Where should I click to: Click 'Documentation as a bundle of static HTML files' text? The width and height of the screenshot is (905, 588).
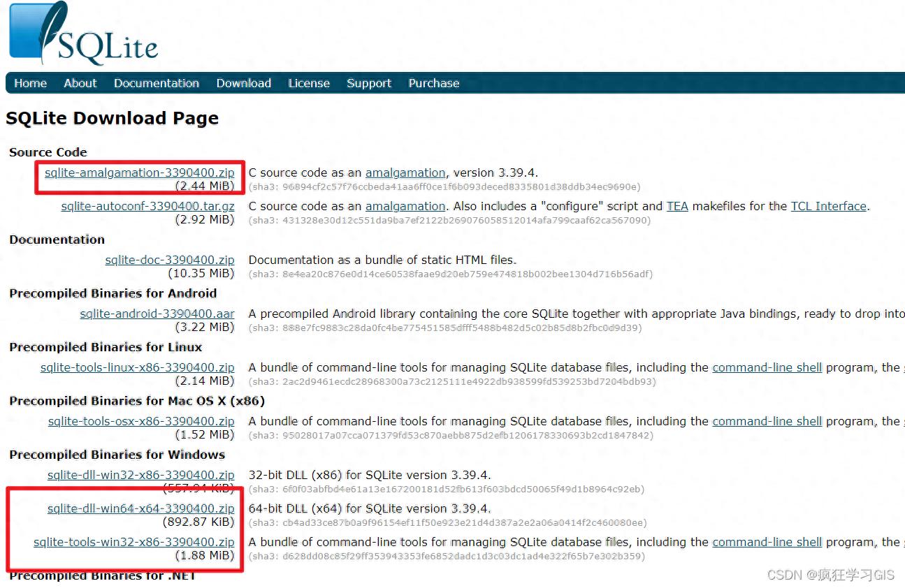tap(383, 260)
